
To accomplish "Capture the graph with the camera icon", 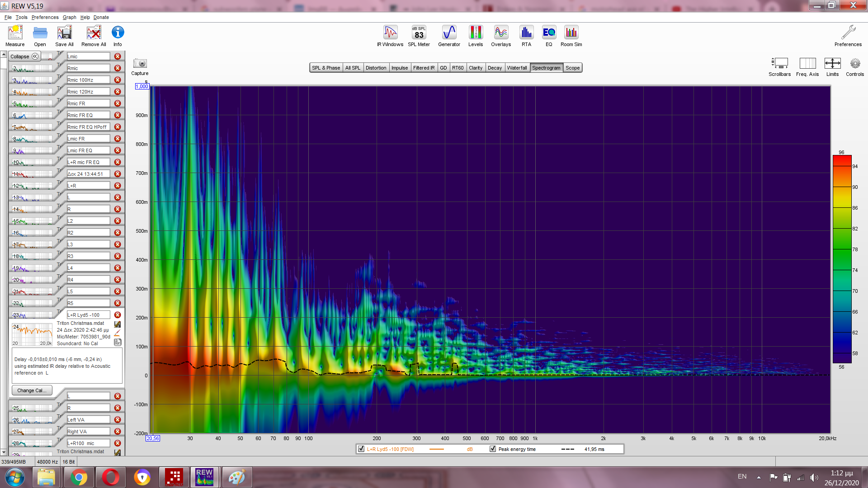I will pos(140,63).
